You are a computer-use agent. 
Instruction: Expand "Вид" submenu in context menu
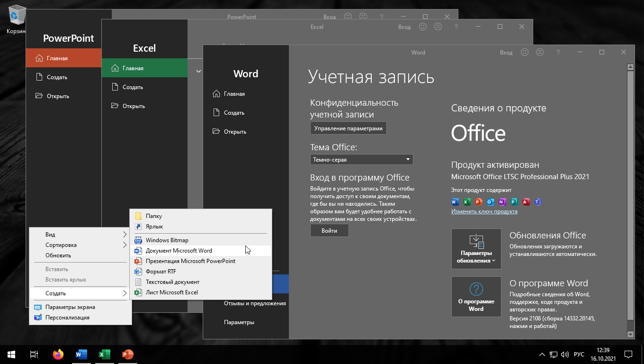(80, 235)
